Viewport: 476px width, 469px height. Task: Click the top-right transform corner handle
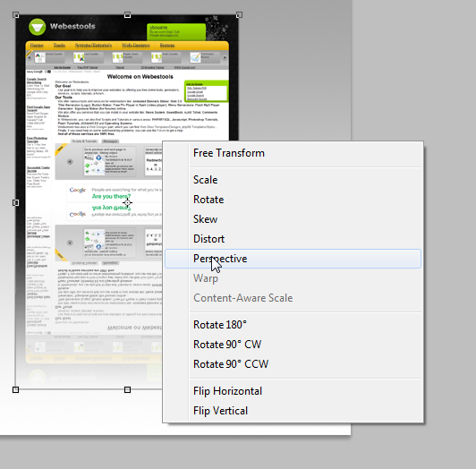pyautogui.click(x=239, y=15)
